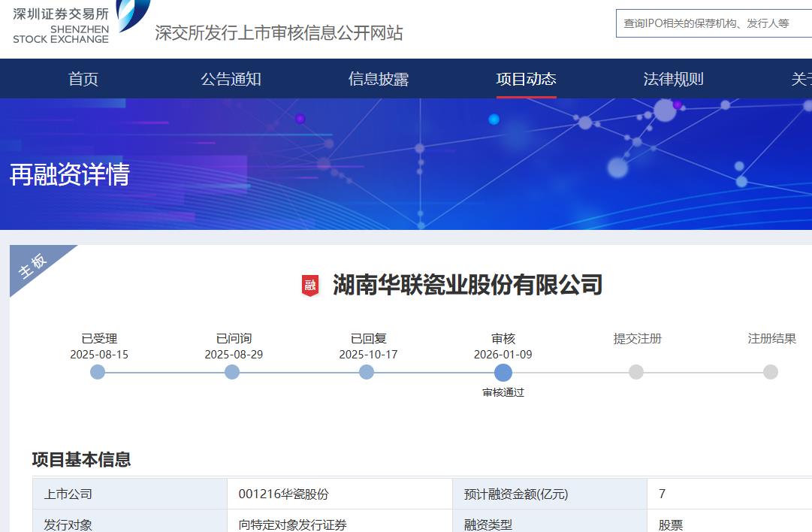
Task: Open the 首页 navigation tab
Action: (83, 79)
